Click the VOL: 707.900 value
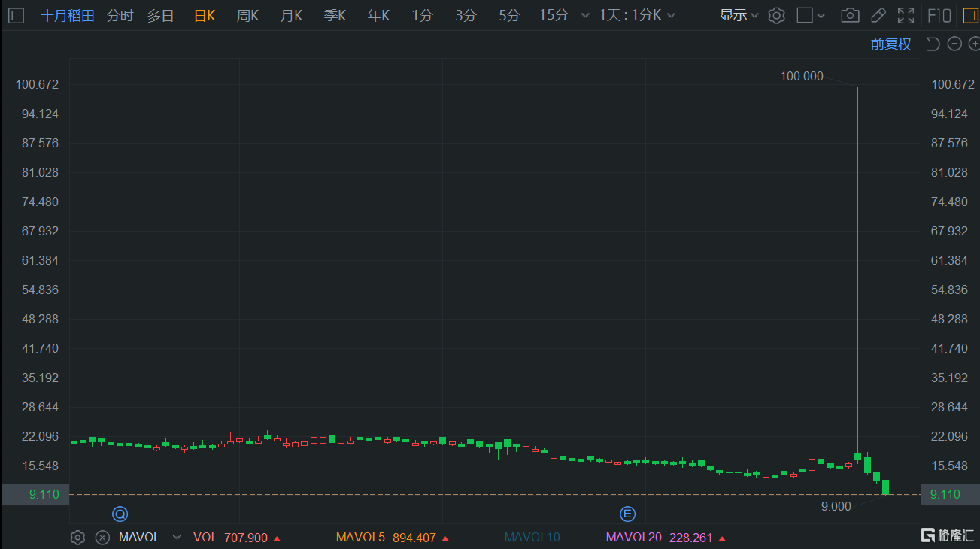Viewport: 980px width, 549px height. (x=237, y=538)
